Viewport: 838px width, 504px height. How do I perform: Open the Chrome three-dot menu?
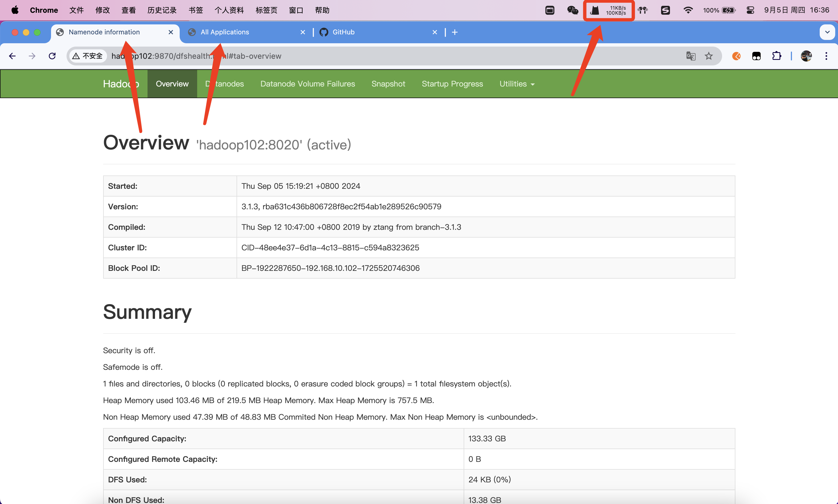click(x=826, y=56)
